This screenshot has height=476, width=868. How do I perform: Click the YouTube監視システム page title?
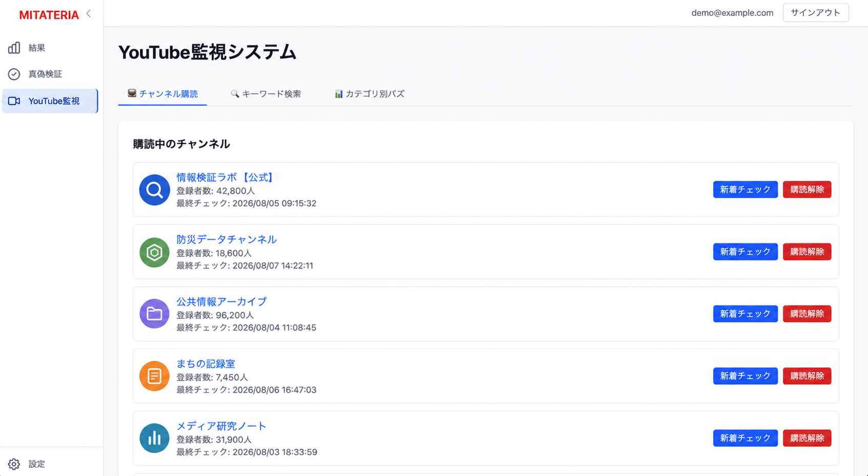click(207, 52)
